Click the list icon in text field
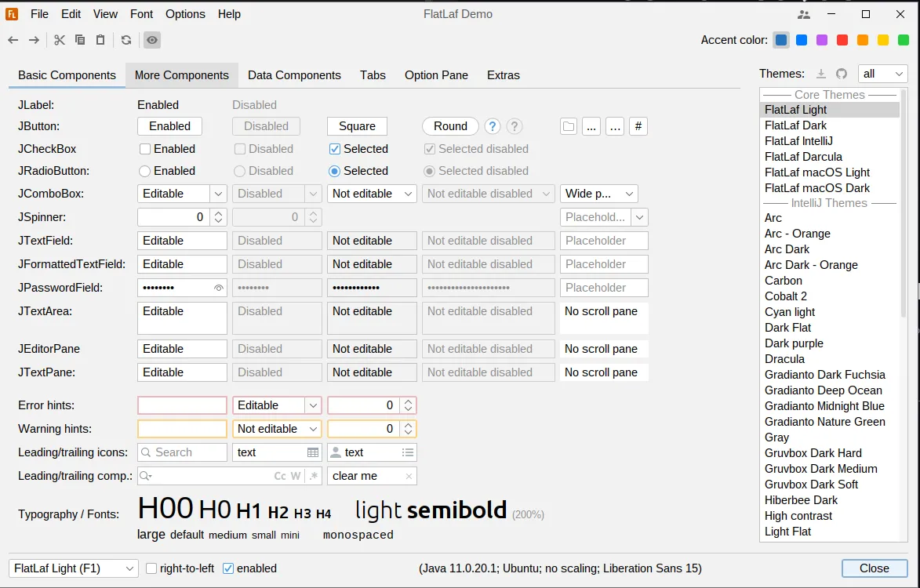 [x=408, y=452]
